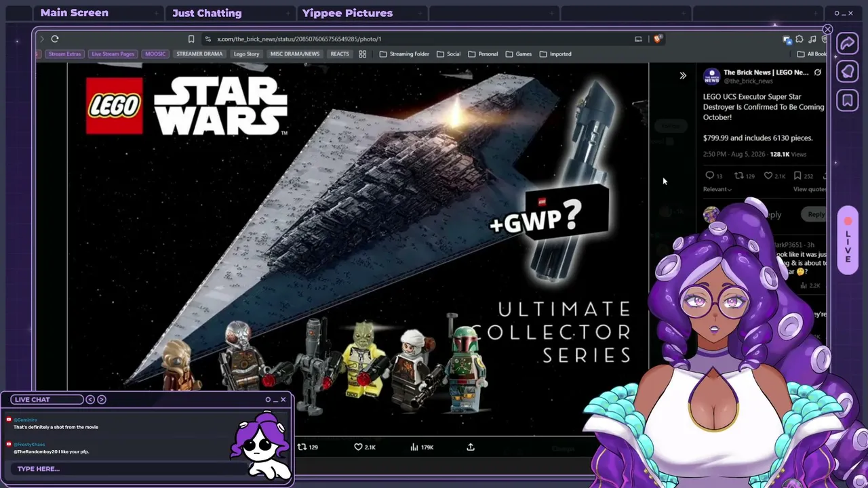Switch to the Yippee Pictures tab
This screenshot has height=488, width=868.
[x=347, y=13]
